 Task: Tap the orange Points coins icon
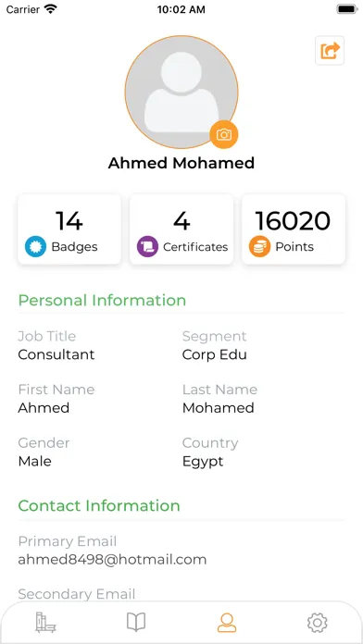[259, 247]
